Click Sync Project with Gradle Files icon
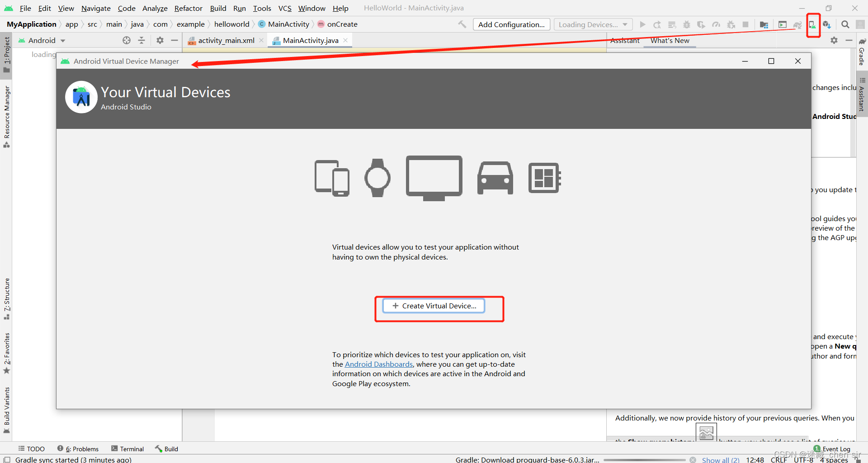Screen dimensions: 868x463 coord(797,24)
